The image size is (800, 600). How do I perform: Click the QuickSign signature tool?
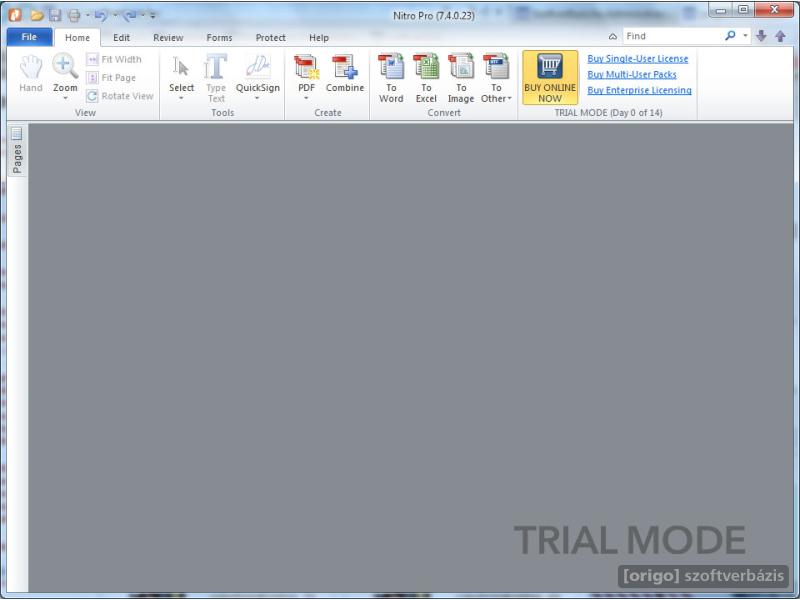pos(258,72)
